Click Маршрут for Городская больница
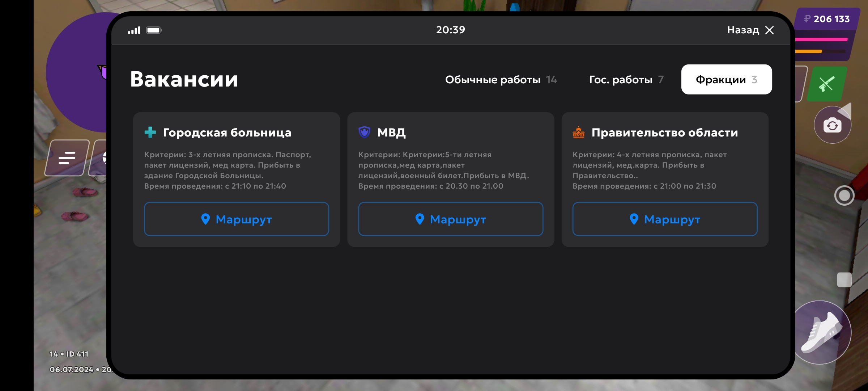Viewport: 868px width, 391px height. point(237,219)
